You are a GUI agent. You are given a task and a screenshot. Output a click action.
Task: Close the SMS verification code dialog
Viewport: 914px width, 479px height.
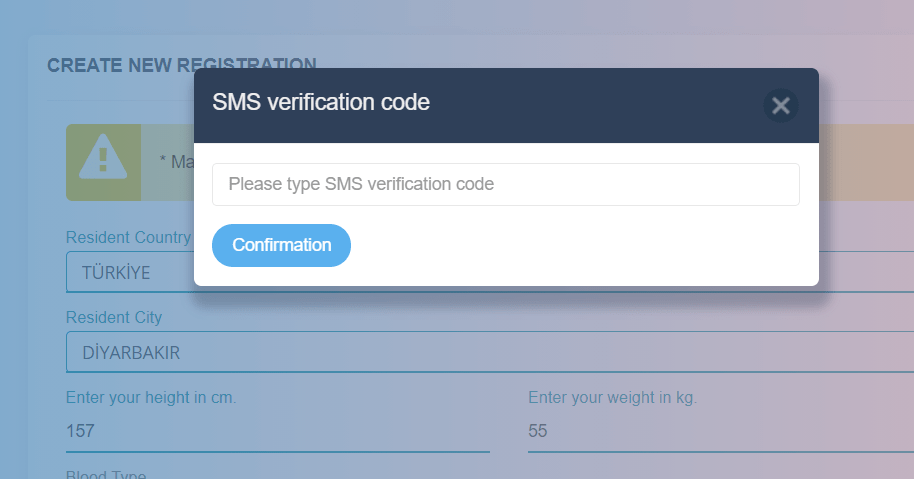point(781,105)
